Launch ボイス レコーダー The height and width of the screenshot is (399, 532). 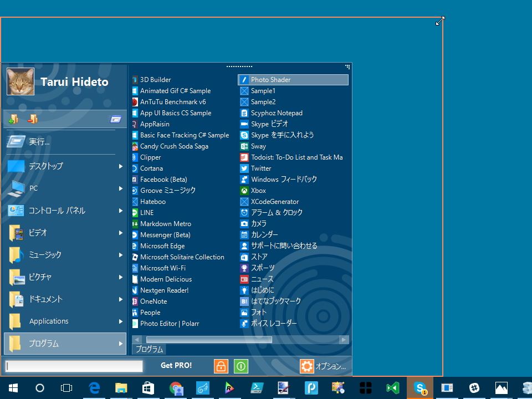coord(268,324)
